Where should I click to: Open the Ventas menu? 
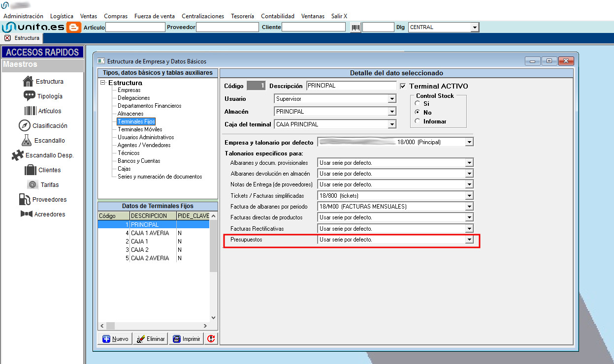(x=89, y=16)
